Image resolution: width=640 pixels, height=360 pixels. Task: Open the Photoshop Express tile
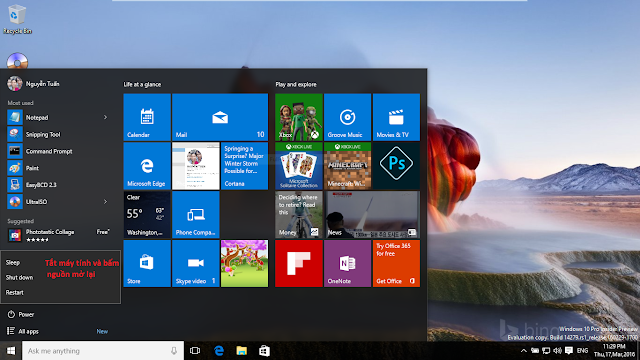point(396,166)
